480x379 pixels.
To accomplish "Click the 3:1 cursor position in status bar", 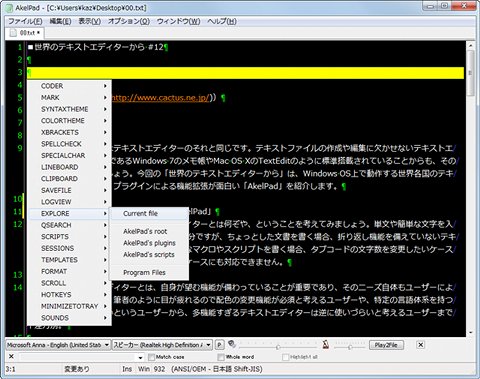I will click(x=10, y=369).
